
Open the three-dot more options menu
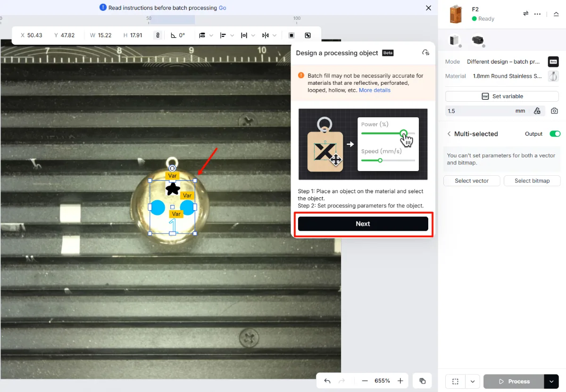click(x=537, y=14)
